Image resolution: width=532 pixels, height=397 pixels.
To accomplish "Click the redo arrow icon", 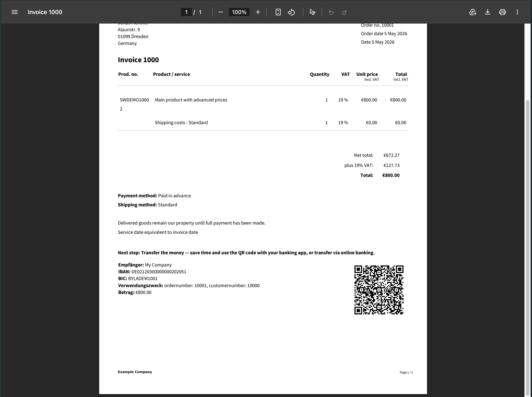I will pyautogui.click(x=344, y=12).
